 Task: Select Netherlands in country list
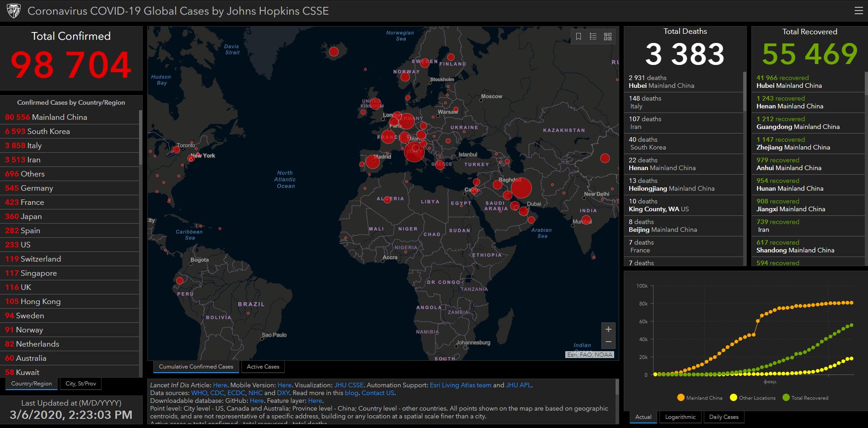pos(70,344)
